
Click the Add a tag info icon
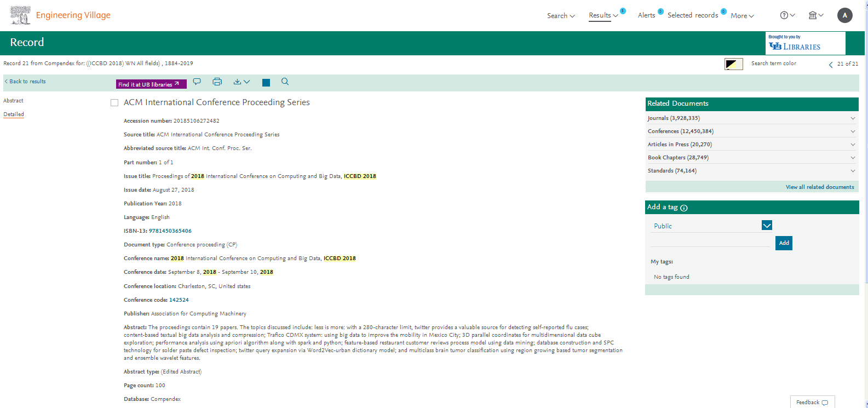tap(684, 208)
